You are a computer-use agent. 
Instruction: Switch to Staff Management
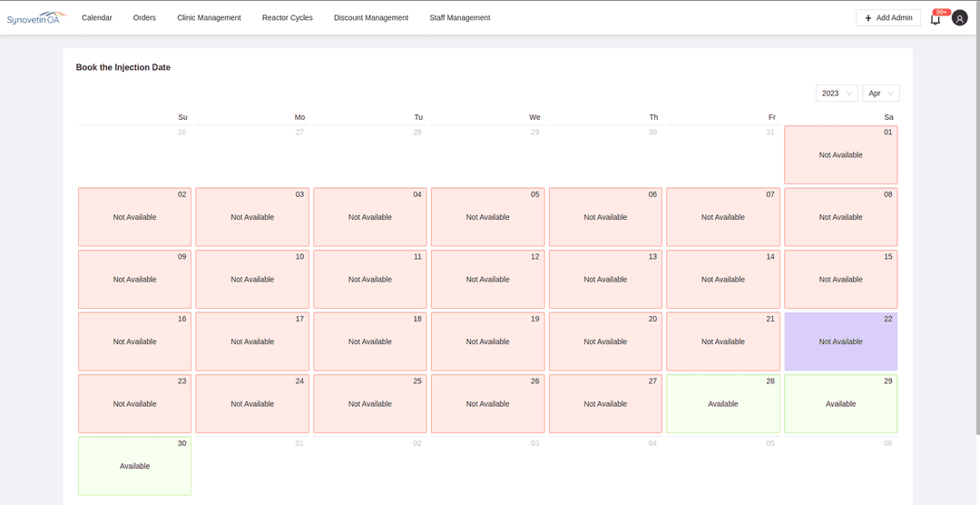(460, 18)
